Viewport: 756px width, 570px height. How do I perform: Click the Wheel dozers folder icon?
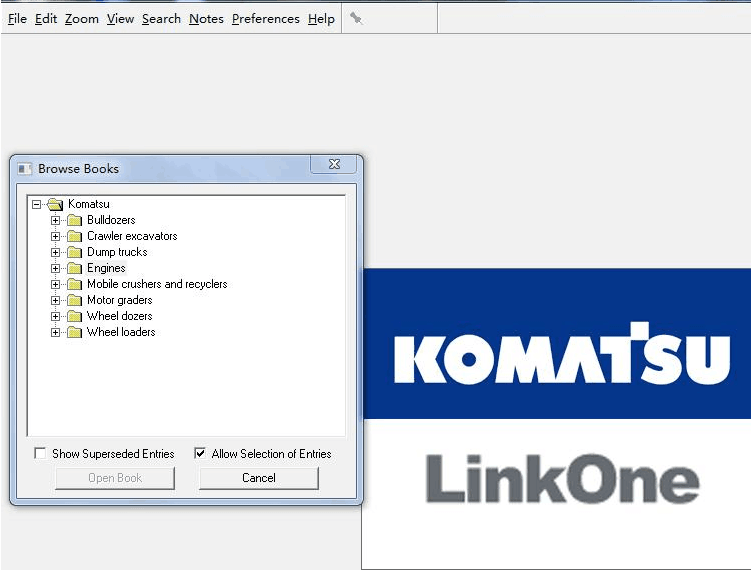point(74,316)
